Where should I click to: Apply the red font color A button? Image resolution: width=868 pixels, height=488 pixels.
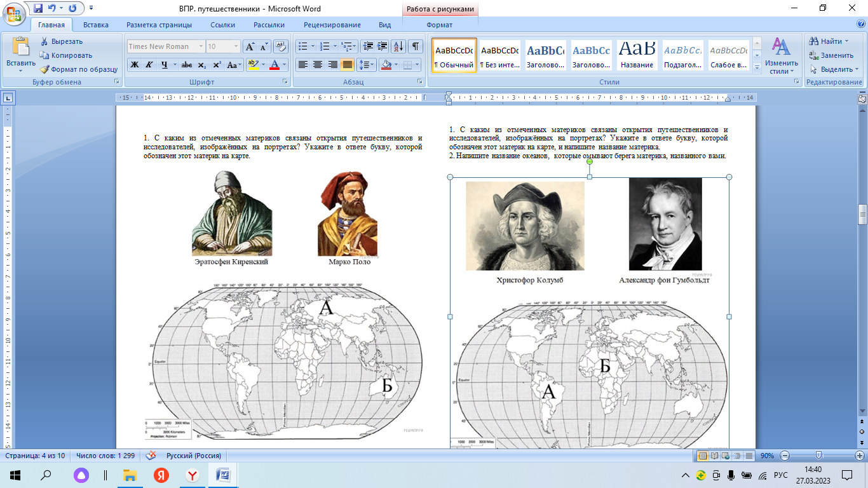pyautogui.click(x=274, y=65)
